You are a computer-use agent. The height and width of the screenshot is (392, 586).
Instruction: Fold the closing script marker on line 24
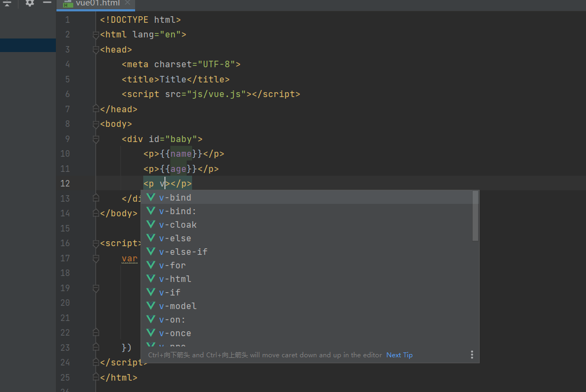tap(95, 362)
